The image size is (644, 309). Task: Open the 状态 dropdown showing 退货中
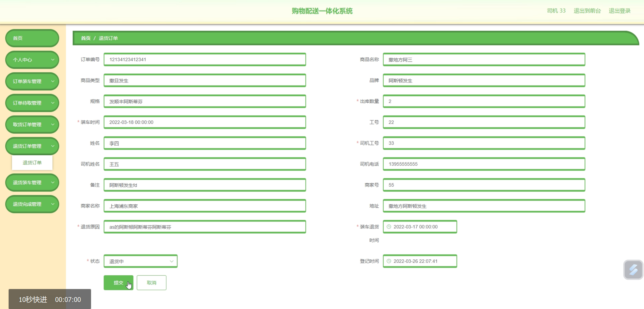pos(140,261)
